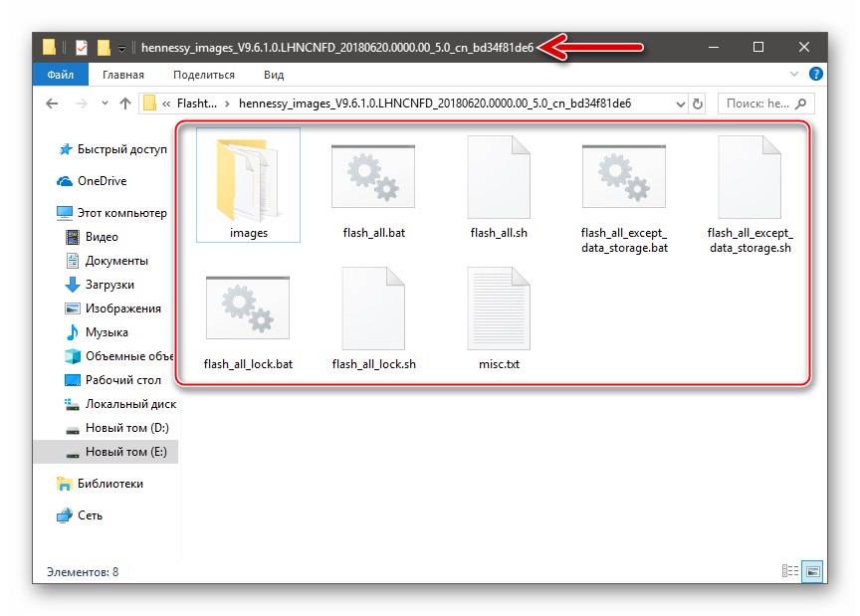Click the Элементов: 8 status text
Screen dimensions: 860x616
[x=83, y=572]
